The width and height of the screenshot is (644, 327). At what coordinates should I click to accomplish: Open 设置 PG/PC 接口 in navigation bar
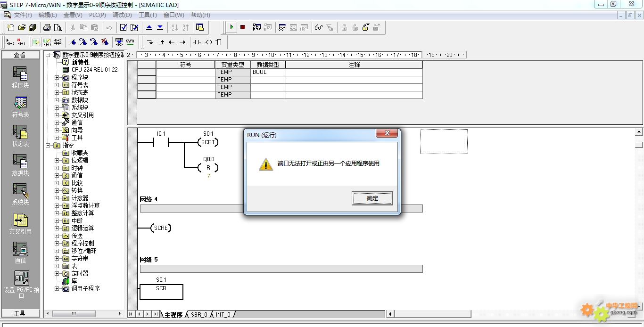(21, 285)
